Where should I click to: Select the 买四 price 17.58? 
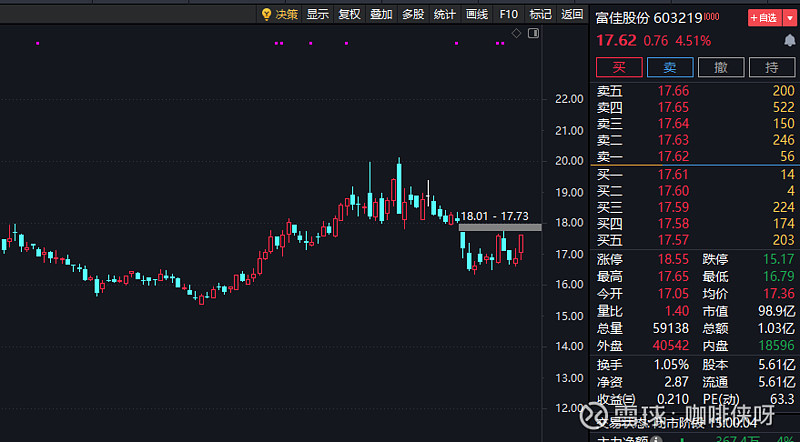point(673,224)
